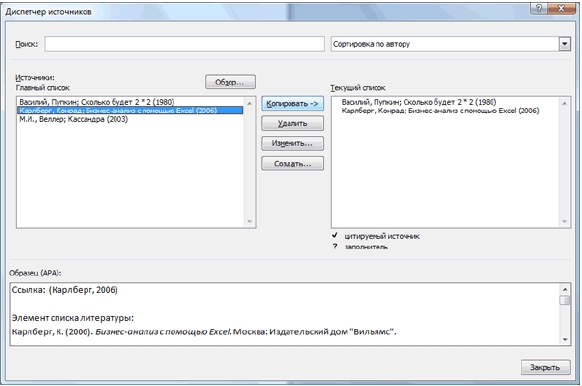The width and height of the screenshot is (582, 386).
Task: Click sample preview scrollbar down arrow
Action: [565, 339]
